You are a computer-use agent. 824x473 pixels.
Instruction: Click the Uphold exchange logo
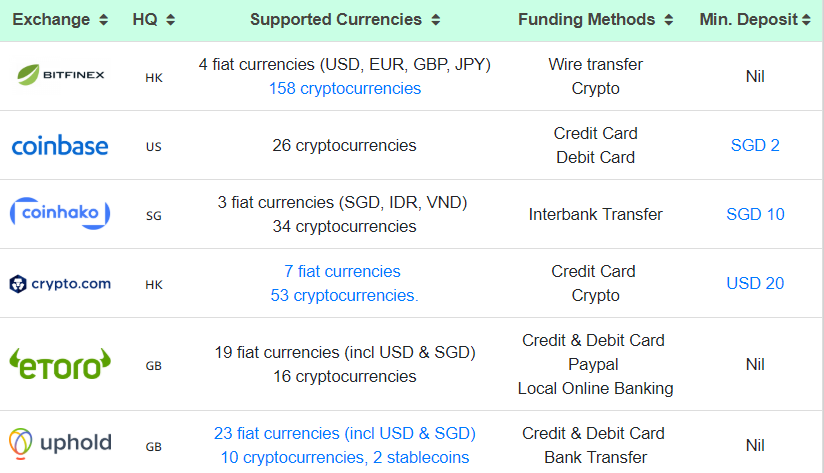[60, 442]
